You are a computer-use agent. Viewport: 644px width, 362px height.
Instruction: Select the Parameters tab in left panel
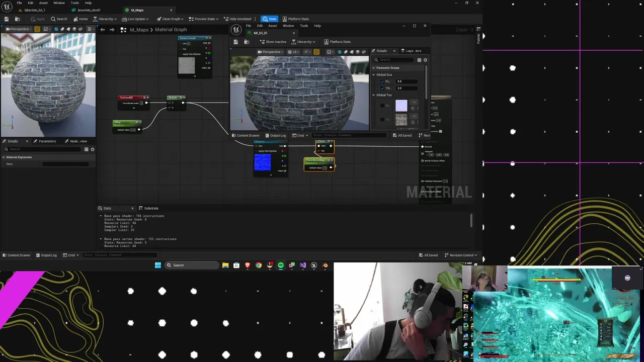click(x=47, y=141)
